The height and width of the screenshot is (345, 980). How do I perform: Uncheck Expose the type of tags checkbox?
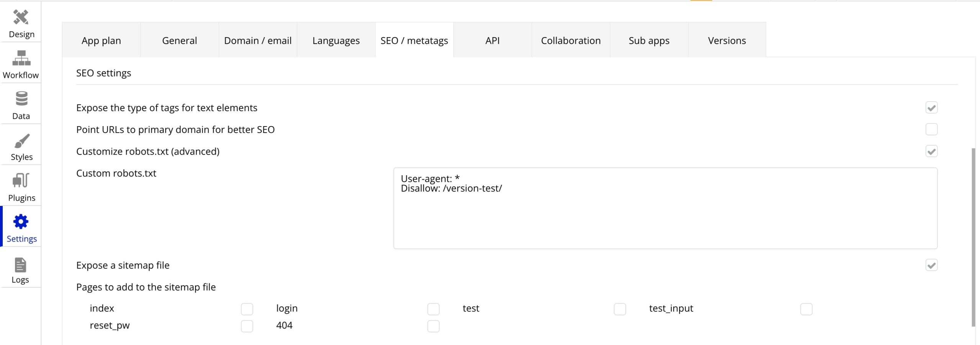(931, 108)
